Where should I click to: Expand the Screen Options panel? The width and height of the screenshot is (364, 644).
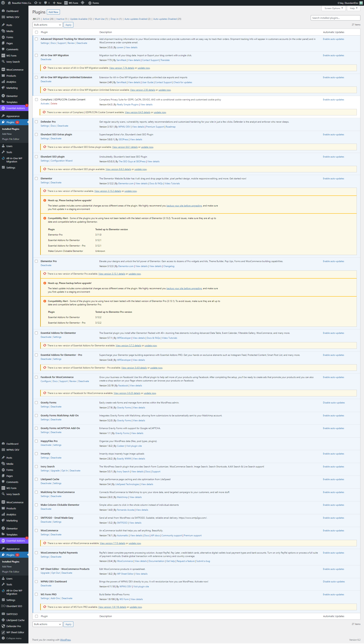333,8
